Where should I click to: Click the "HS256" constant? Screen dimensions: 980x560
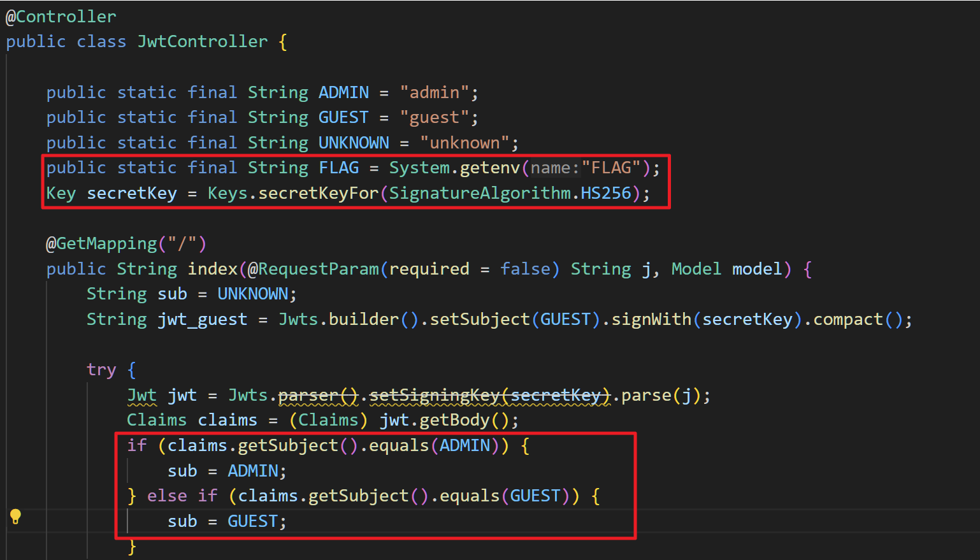[606, 193]
